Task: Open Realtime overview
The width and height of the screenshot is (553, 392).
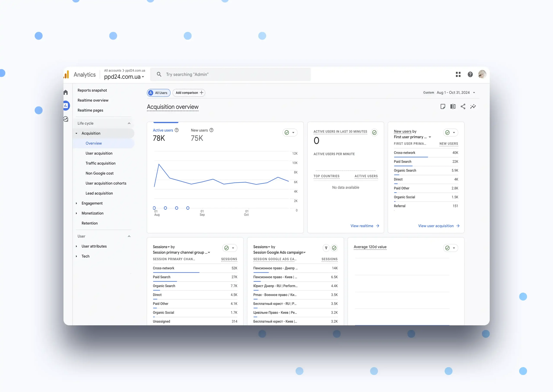Action: point(93,100)
